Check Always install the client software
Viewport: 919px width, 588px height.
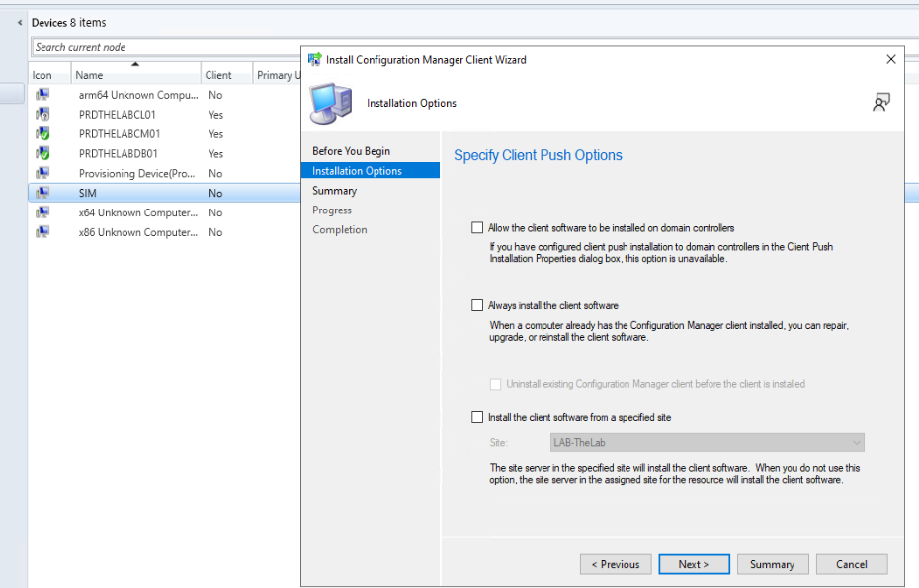tap(477, 305)
